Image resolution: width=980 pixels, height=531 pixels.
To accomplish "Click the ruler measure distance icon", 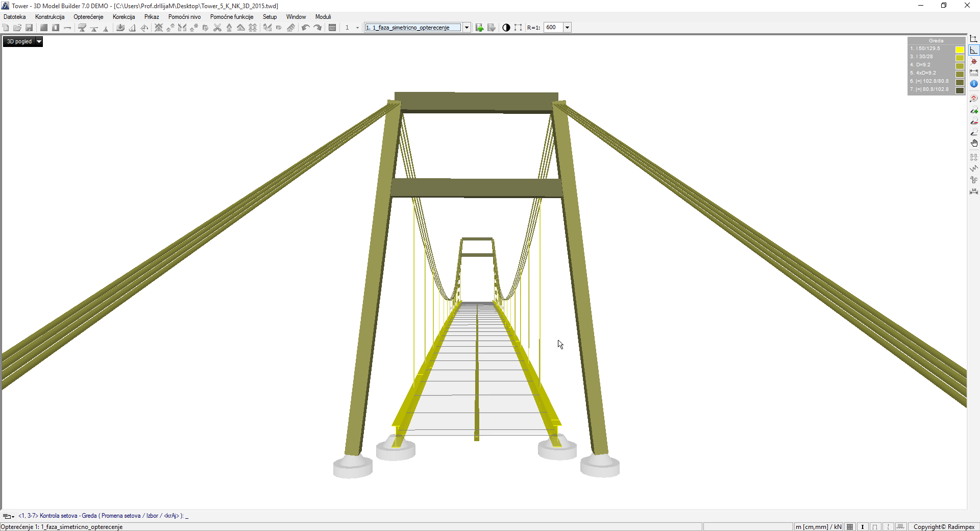I will pos(974,73).
